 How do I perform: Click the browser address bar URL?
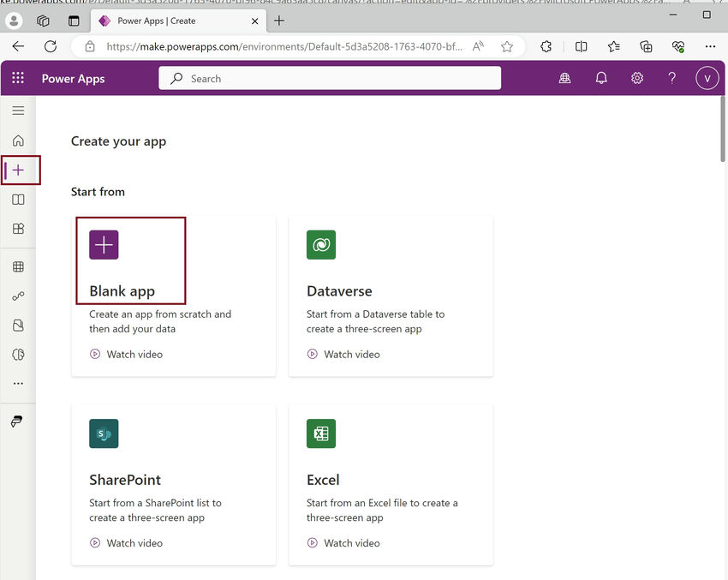click(284, 46)
